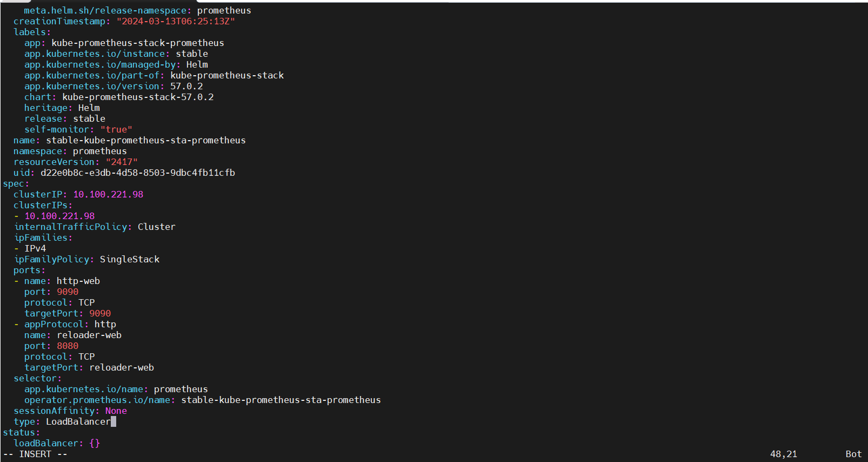Click the self-monitor "true" value
This screenshot has height=462, width=868.
(116, 129)
